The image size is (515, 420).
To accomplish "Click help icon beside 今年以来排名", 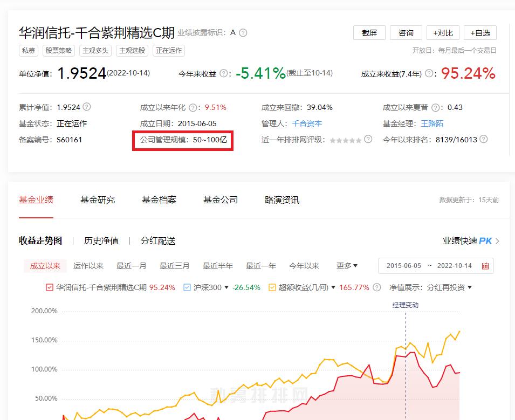I will pos(483,140).
